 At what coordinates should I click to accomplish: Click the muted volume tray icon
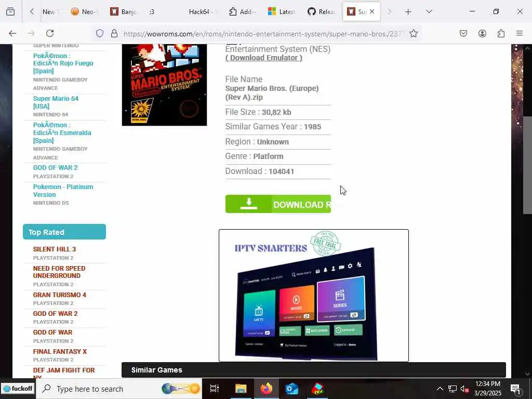tap(465, 389)
